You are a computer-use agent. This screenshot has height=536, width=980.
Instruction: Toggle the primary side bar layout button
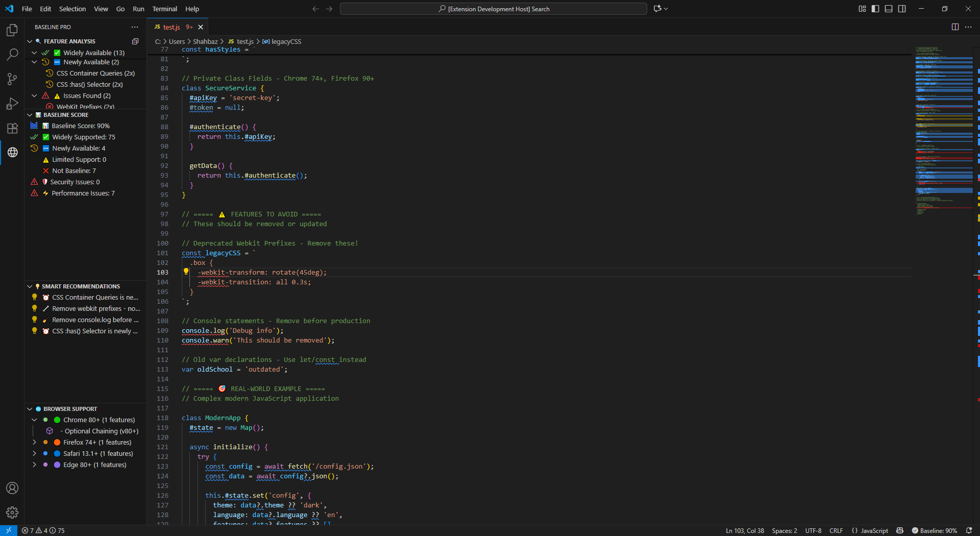pyautogui.click(x=875, y=9)
